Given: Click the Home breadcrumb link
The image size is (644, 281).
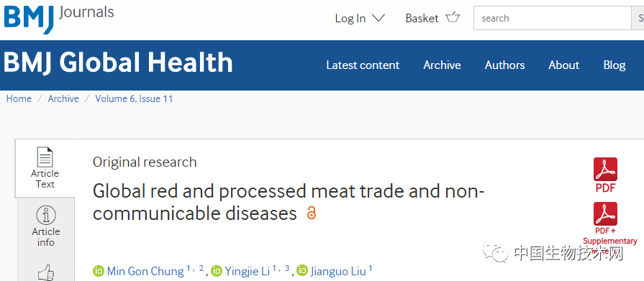Looking at the screenshot, I should 19,99.
